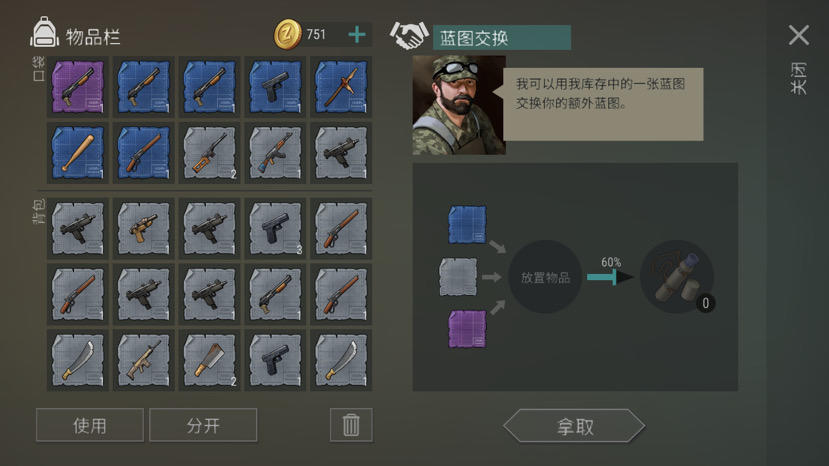Click the 蓝图交换 title tab
This screenshot has width=829, height=466.
click(x=502, y=38)
